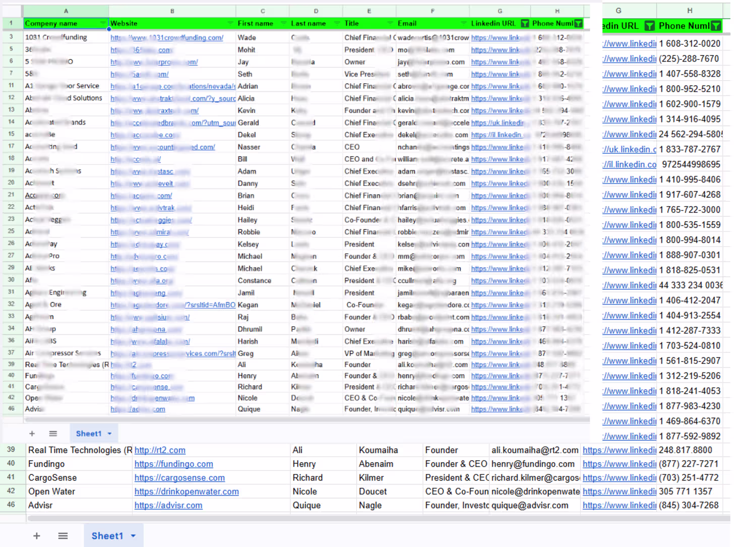Image resolution: width=756 pixels, height=547 pixels.
Task: Open the enlarged https://advisr.com link
Action: tap(168, 505)
